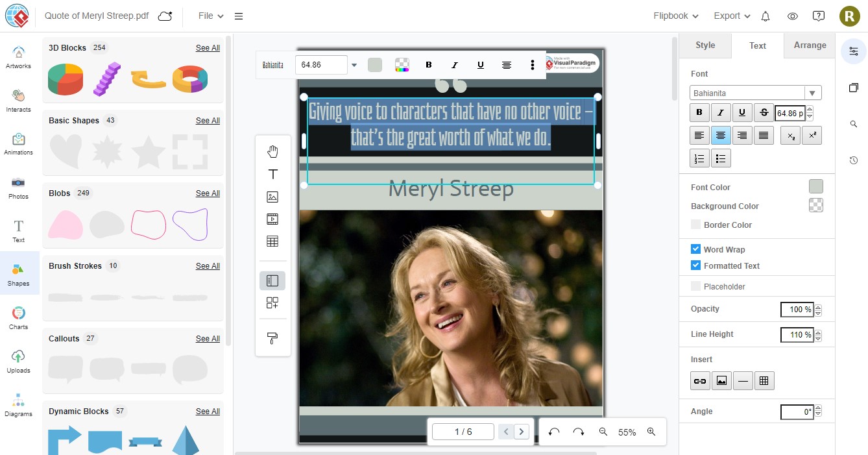This screenshot has width=868, height=455.
Task: Insert a link using the link icon
Action: point(700,381)
